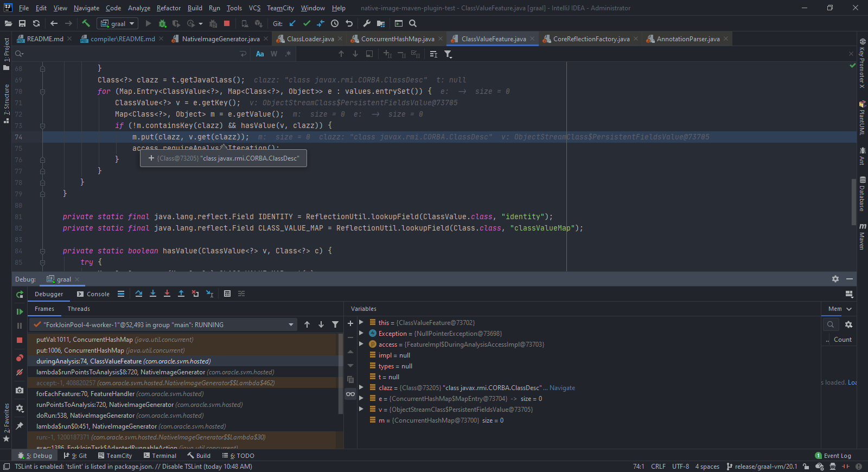Toggle the Regex search option
This screenshot has height=472, width=868.
(x=288, y=54)
